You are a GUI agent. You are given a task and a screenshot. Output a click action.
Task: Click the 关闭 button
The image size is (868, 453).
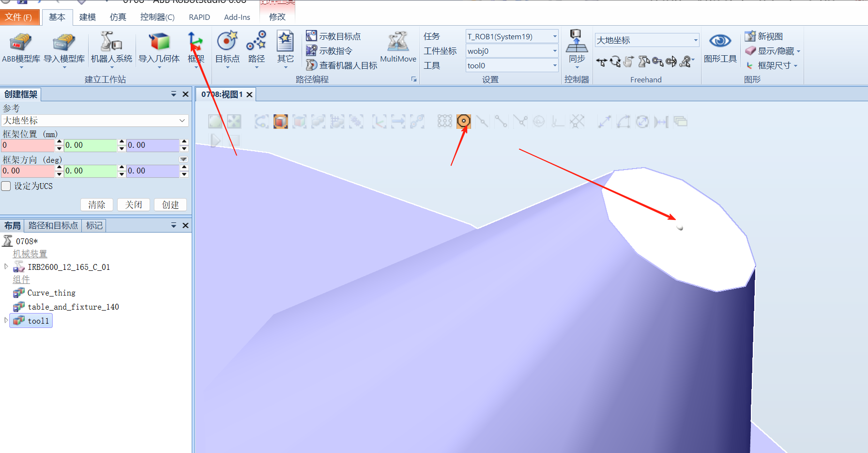coord(134,204)
